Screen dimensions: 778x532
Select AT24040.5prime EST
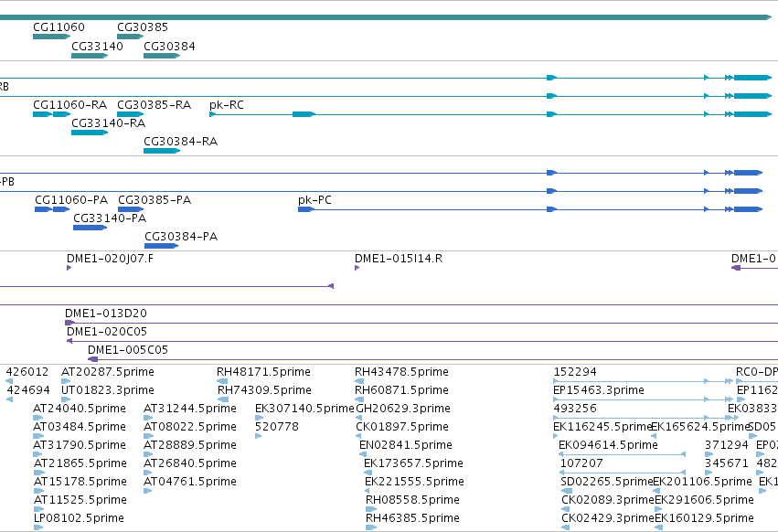(x=38, y=418)
